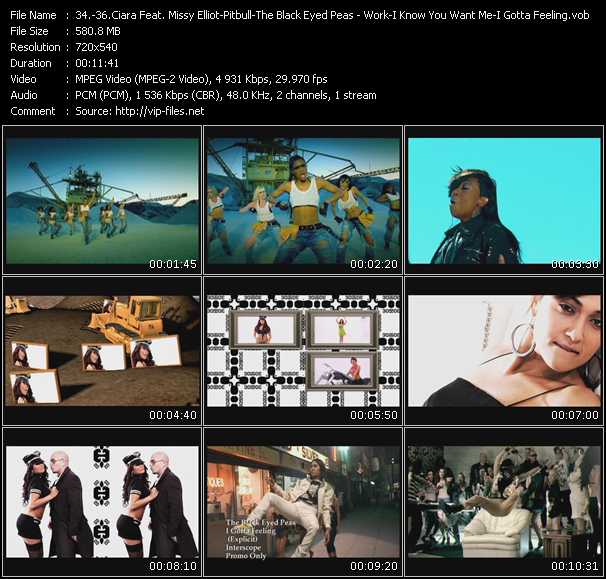Select the file name text ending in .vob
The width and height of the screenshot is (606, 579).
tap(332, 15)
